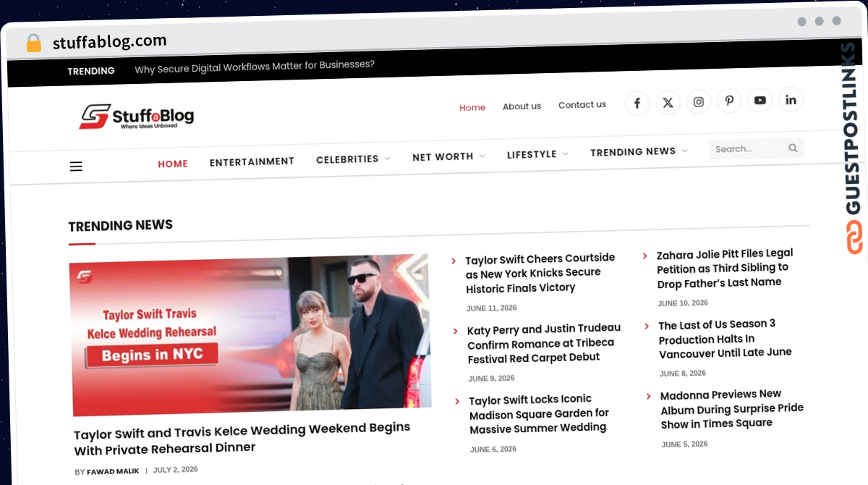
Task: Click the TRENDING NEWS section heading
Action: pos(120,226)
